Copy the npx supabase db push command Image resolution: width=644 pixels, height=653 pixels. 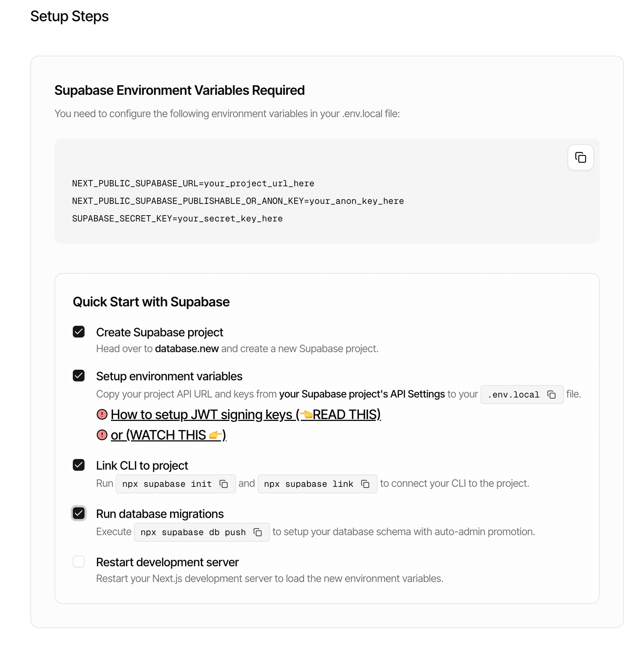tap(258, 532)
